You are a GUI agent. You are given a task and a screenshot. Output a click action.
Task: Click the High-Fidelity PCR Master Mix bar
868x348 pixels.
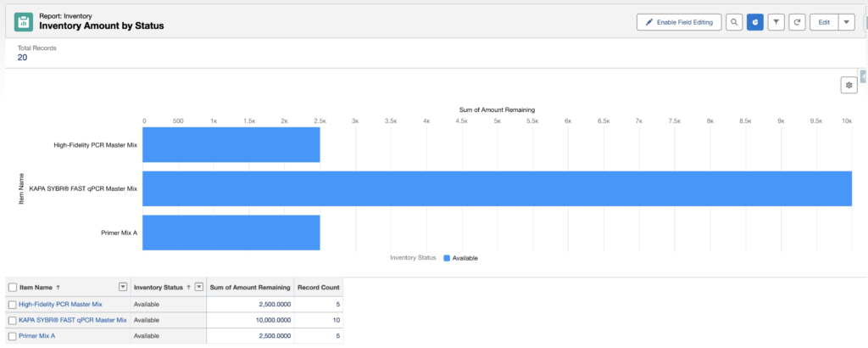231,144
